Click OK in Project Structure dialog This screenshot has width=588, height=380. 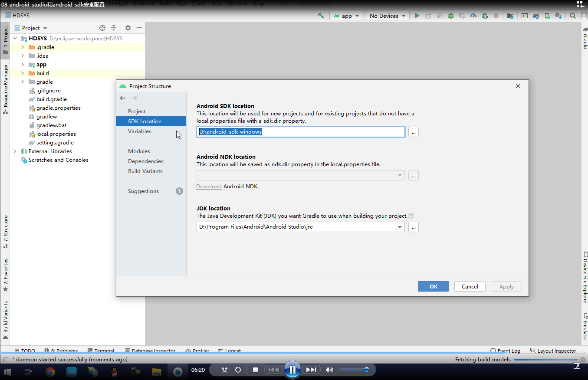pos(434,286)
